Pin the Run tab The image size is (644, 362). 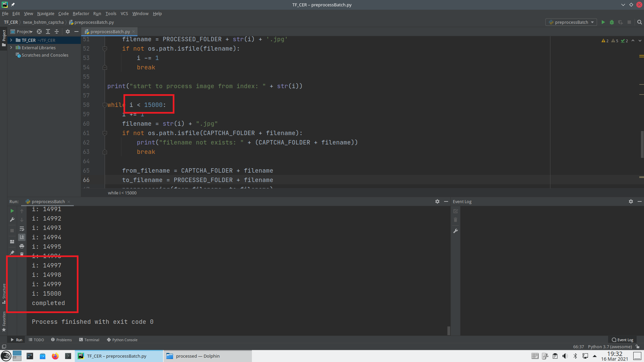(12, 252)
